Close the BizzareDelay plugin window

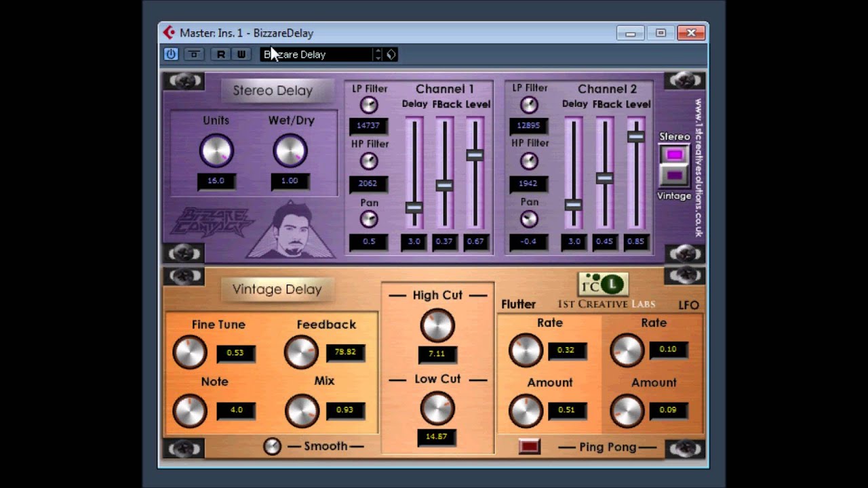tap(690, 33)
